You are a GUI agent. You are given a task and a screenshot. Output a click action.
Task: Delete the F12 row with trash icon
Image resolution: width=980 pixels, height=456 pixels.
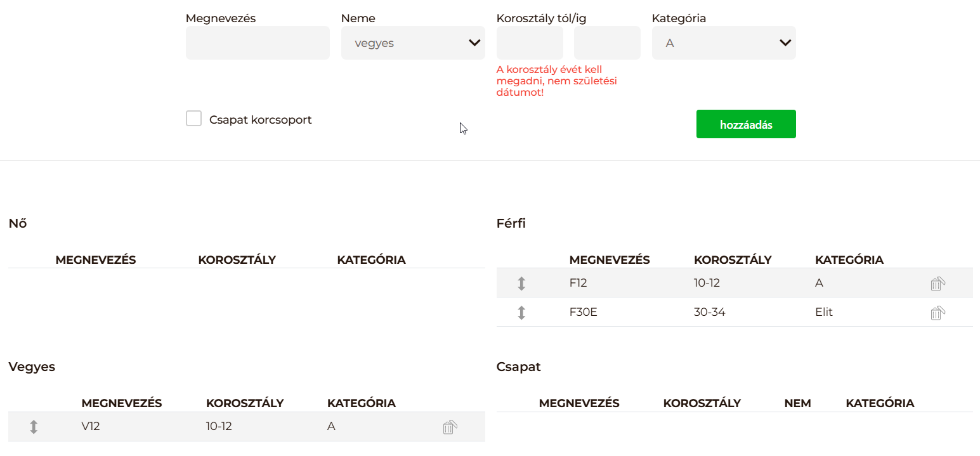pyautogui.click(x=938, y=283)
